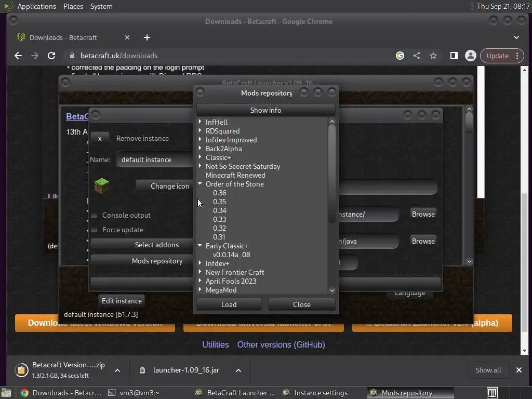Open show desktop icon in taskbar

[6, 393]
